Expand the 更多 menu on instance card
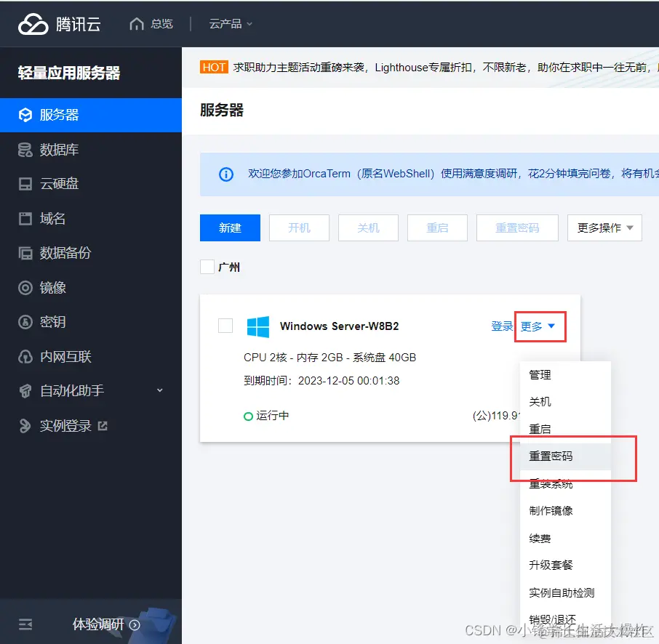 pyautogui.click(x=538, y=326)
